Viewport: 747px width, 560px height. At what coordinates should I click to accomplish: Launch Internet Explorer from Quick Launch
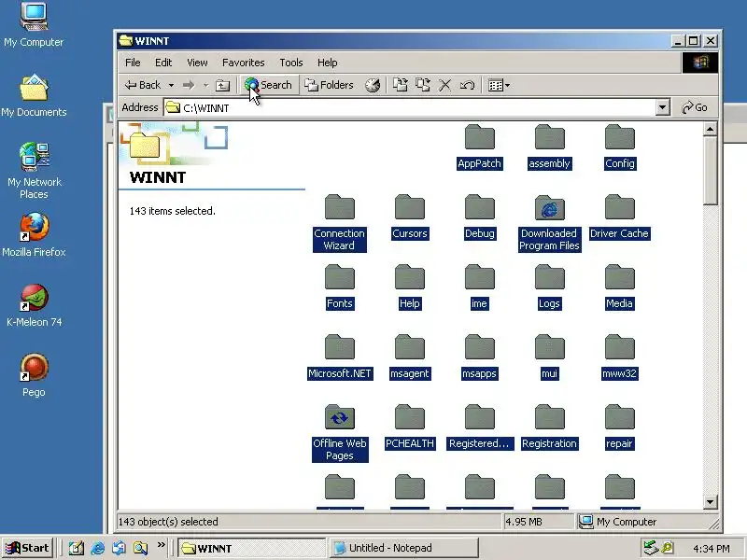tap(98, 548)
